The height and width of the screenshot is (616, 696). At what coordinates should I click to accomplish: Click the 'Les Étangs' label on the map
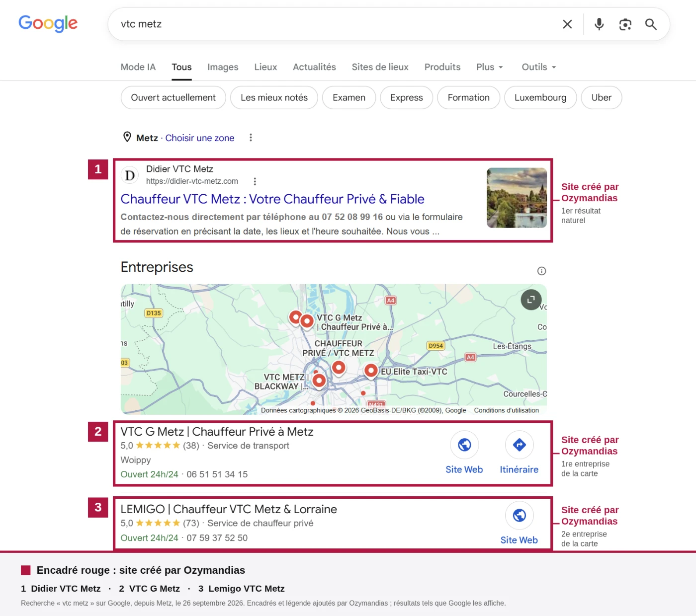click(x=512, y=346)
